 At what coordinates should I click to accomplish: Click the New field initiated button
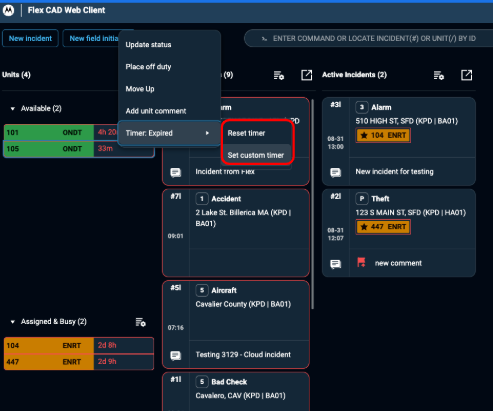click(x=91, y=38)
